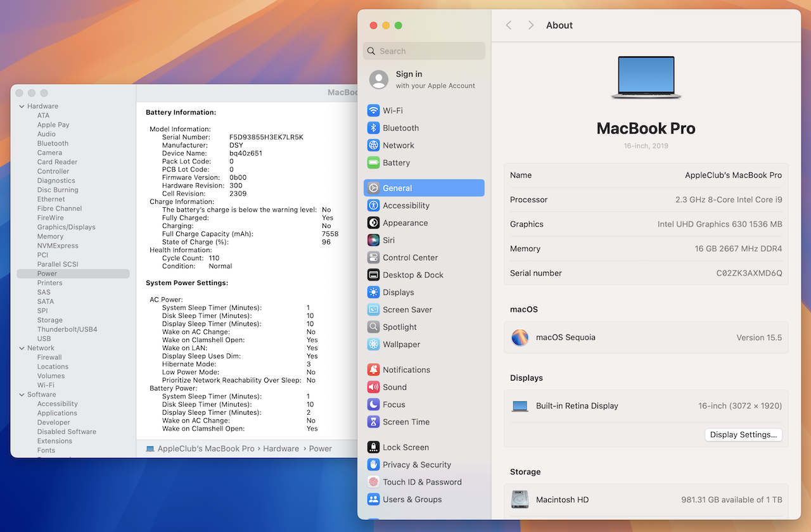Image resolution: width=811 pixels, height=532 pixels.
Task: Select Disabled Software under Software
Action: coord(67,432)
